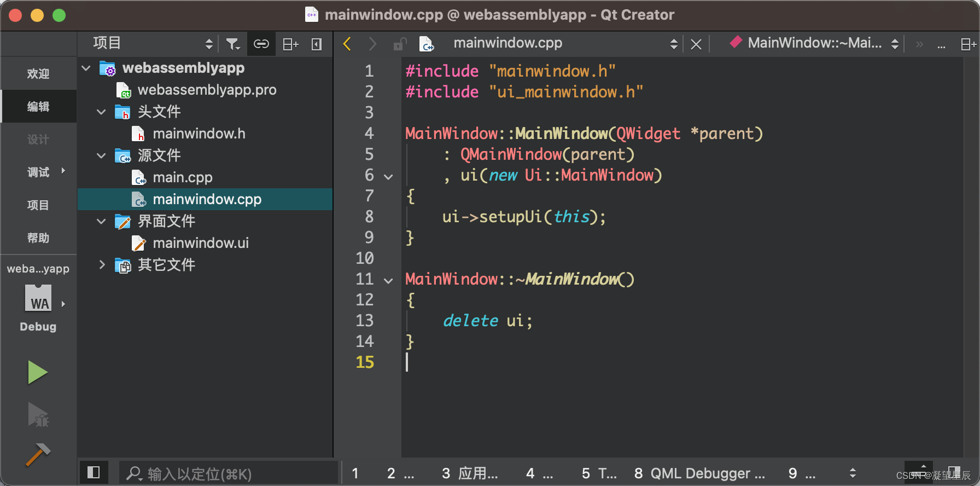Select mainwindow.cpp in the tree
The height and width of the screenshot is (486, 980).
pos(205,199)
